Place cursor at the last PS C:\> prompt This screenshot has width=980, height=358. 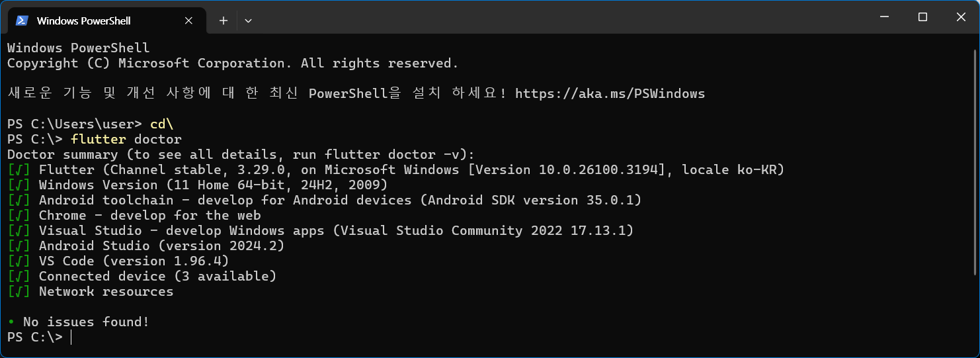(x=71, y=337)
